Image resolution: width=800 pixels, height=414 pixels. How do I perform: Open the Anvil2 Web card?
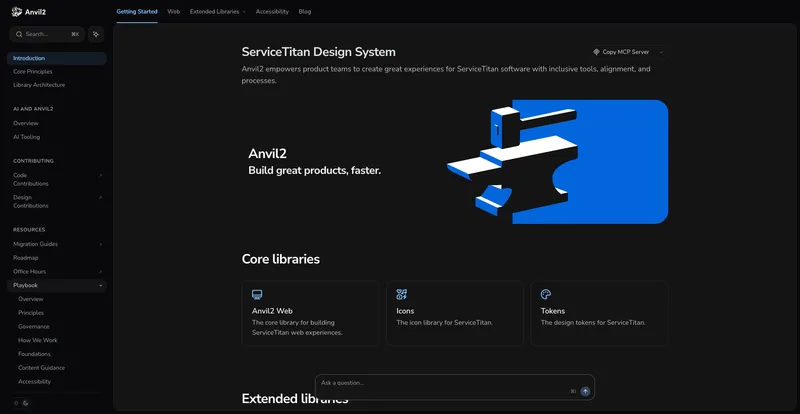point(311,313)
